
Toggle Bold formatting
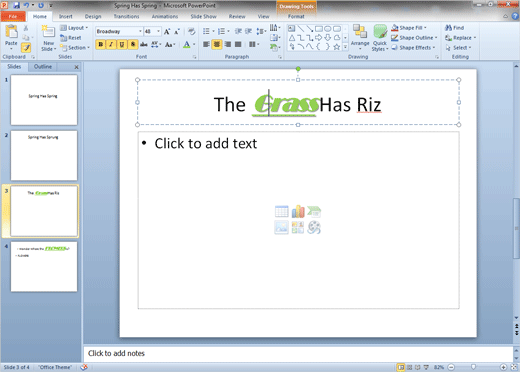coord(101,44)
